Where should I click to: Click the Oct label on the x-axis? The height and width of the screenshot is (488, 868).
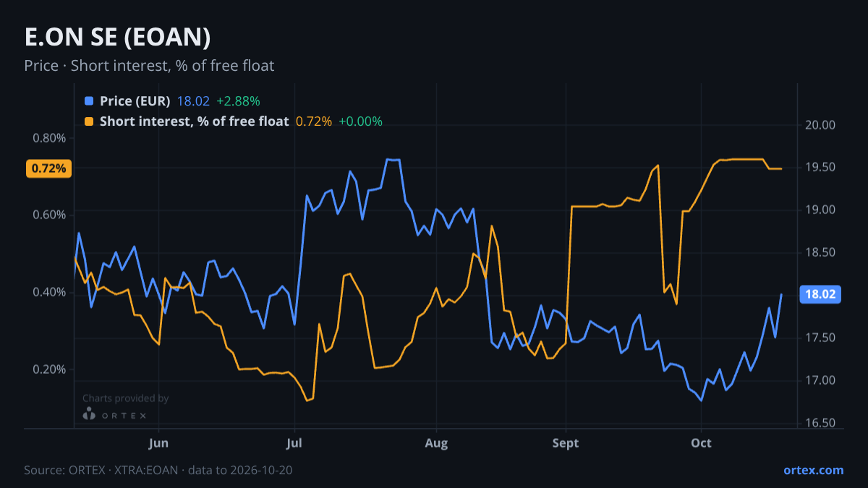coord(701,442)
